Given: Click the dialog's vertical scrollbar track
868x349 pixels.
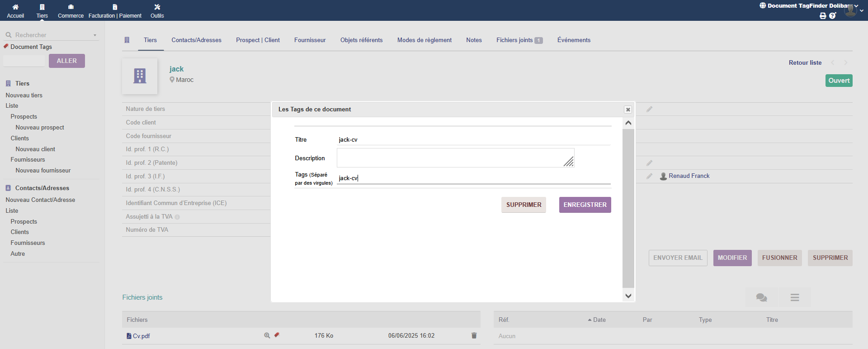Looking at the screenshot, I should [x=628, y=208].
